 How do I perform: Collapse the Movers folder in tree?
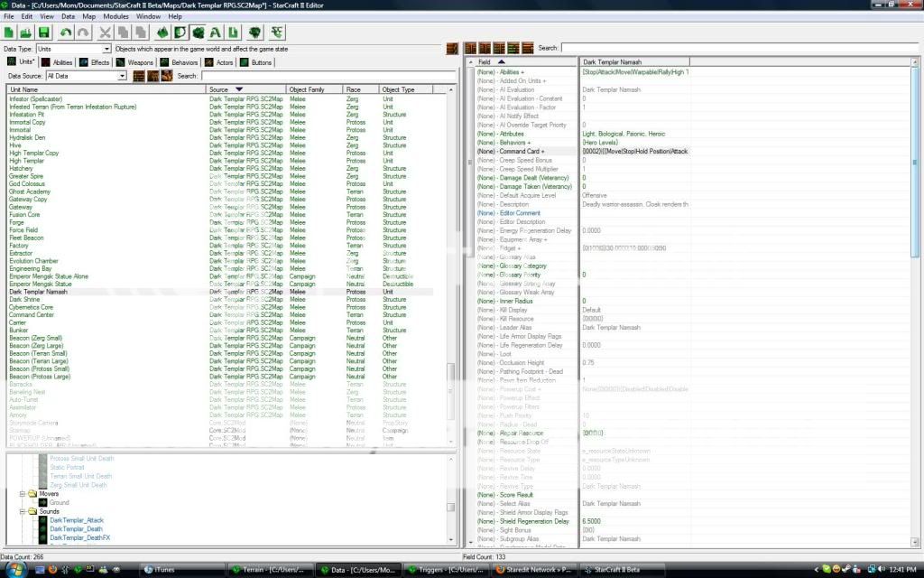coord(23,494)
